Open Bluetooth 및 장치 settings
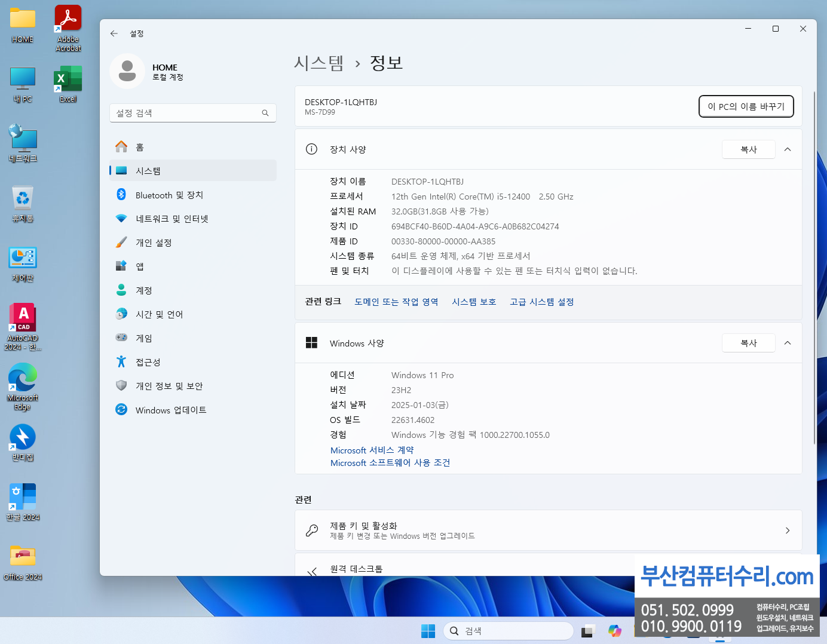 193,195
